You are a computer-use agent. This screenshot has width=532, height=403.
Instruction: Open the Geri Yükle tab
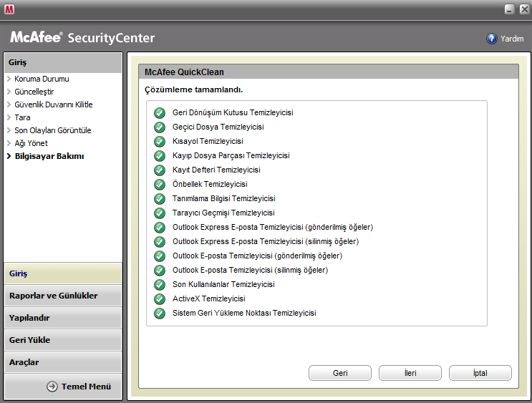point(63,340)
